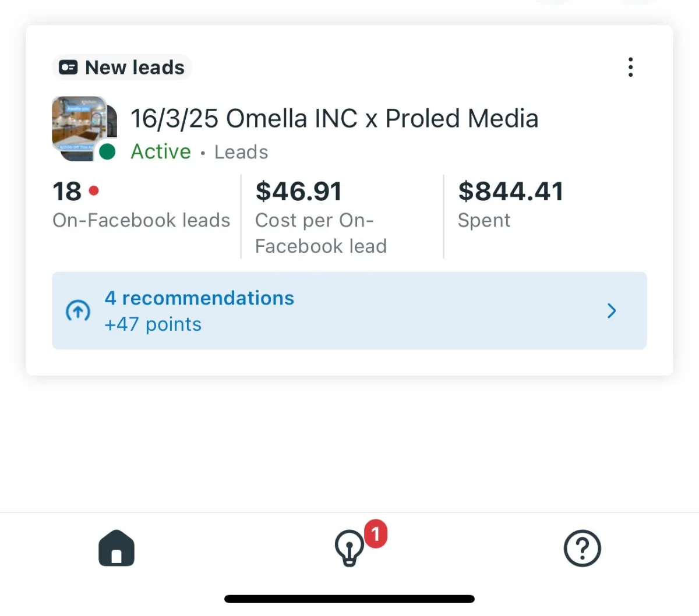The image size is (699, 616).
Task: Expand recommendations using the right chevron
Action: pyautogui.click(x=612, y=311)
